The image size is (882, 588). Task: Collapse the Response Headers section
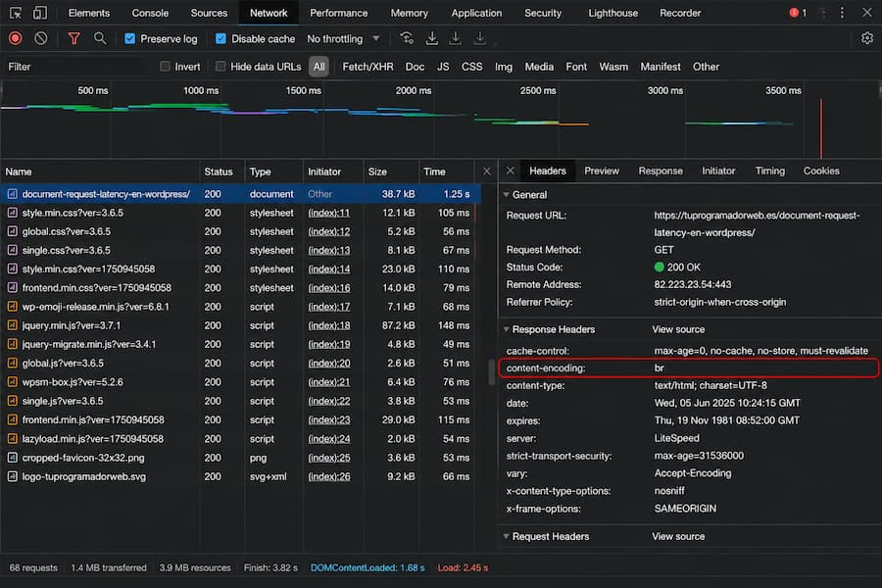pos(507,329)
